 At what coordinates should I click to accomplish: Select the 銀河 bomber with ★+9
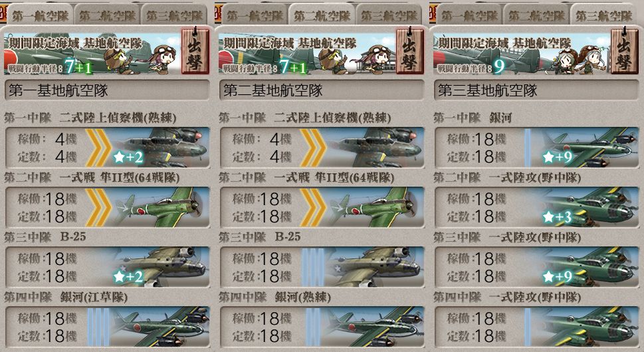click(x=537, y=147)
